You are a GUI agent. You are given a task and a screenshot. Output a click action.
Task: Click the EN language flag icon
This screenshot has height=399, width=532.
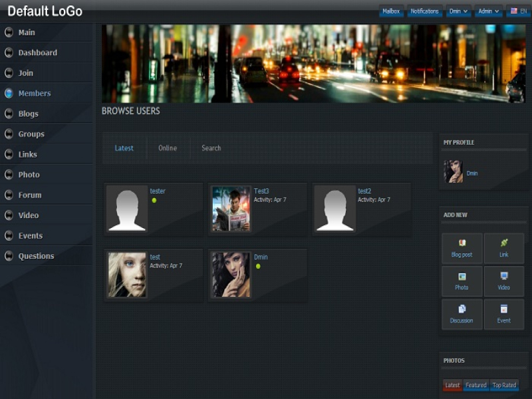point(514,11)
